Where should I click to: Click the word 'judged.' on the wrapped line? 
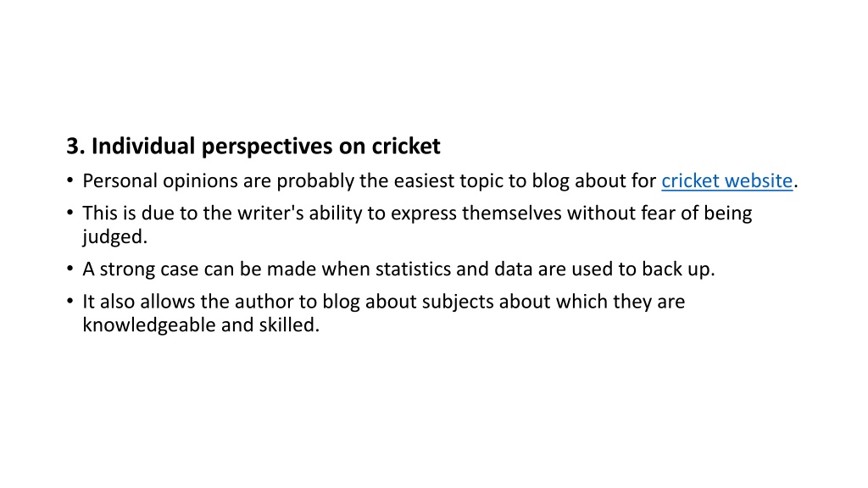pos(115,237)
